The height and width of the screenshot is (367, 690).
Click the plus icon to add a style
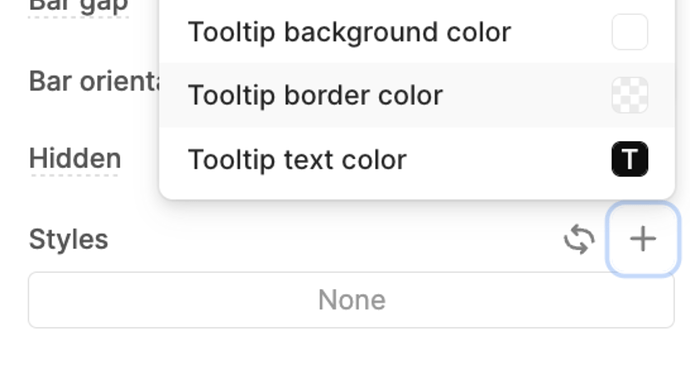[643, 239]
